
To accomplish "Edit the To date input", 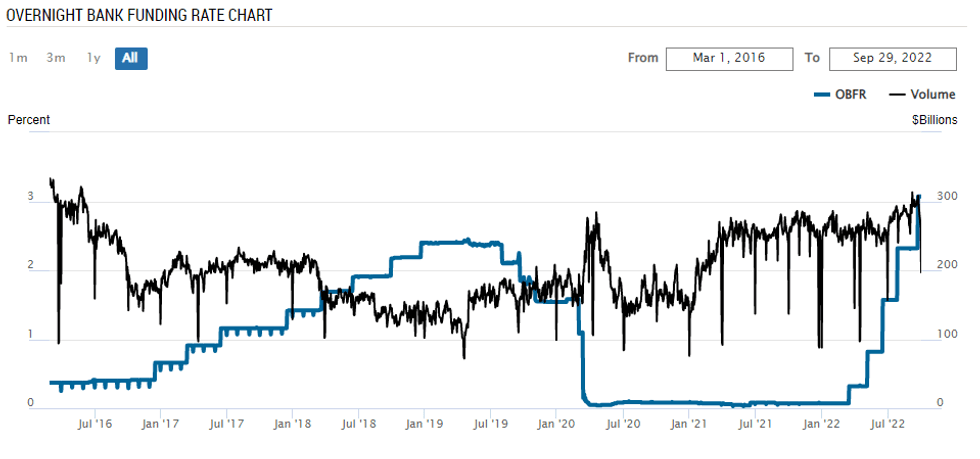I will [892, 58].
